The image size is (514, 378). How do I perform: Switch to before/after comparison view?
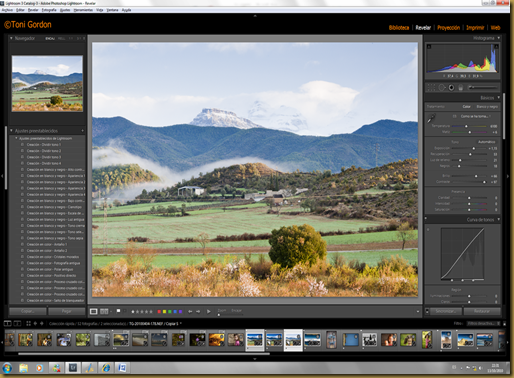pyautogui.click(x=104, y=311)
